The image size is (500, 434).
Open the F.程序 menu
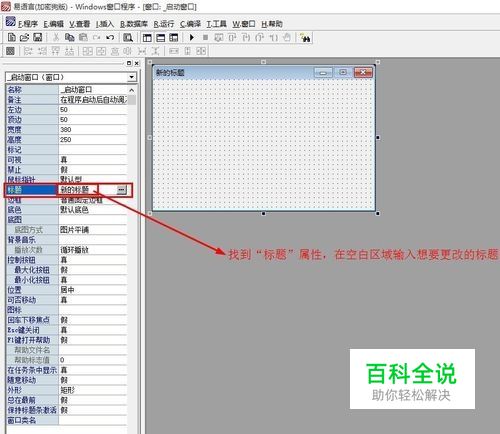[x=28, y=24]
